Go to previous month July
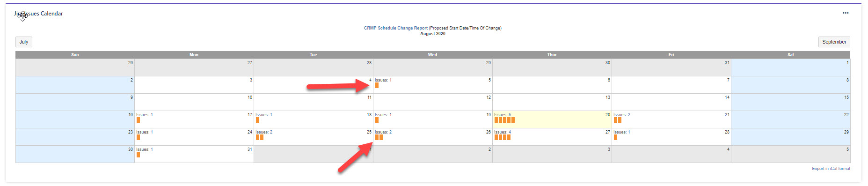The height and width of the screenshot is (186, 868). point(24,42)
